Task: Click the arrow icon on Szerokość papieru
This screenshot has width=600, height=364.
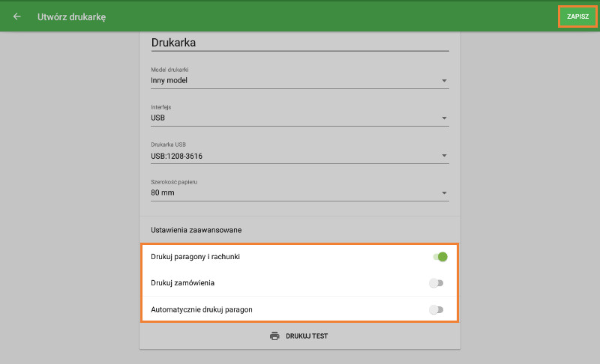Action: [x=444, y=194]
